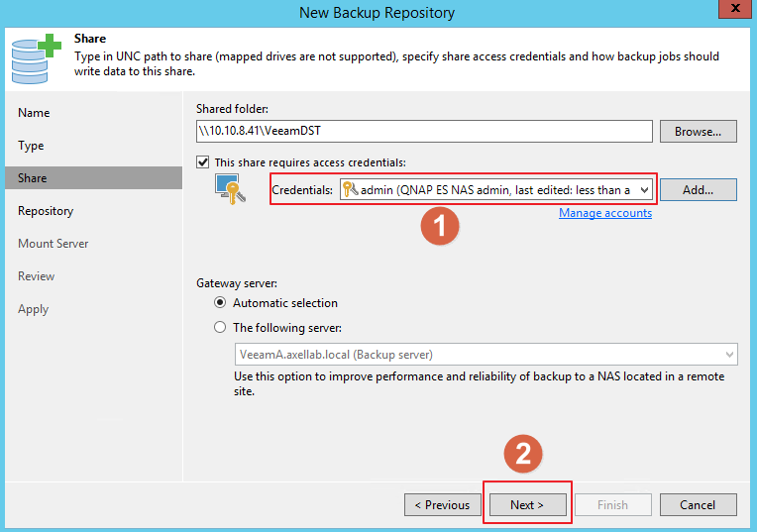Click the credentials computer key icon
The width and height of the screenshot is (757, 532).
[x=231, y=188]
